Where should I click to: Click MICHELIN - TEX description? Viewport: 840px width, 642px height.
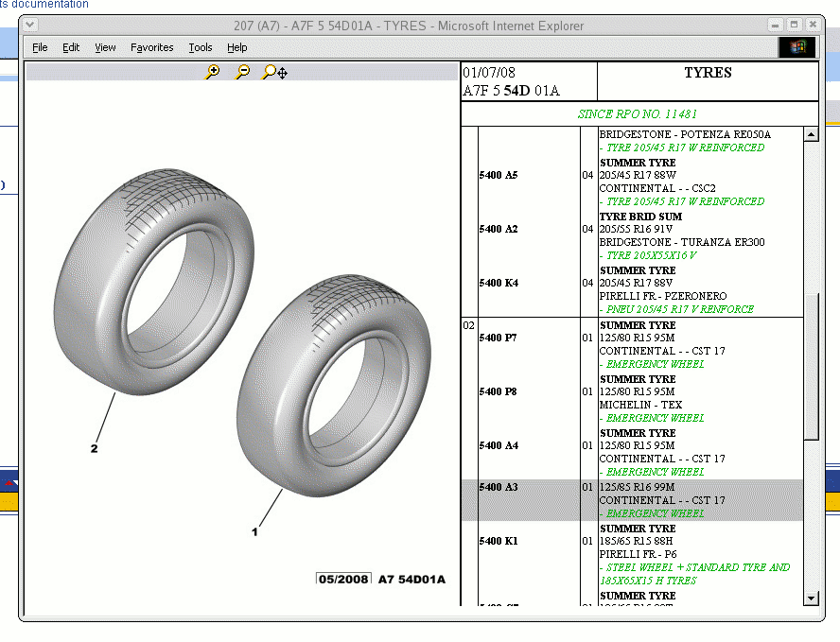click(x=640, y=405)
